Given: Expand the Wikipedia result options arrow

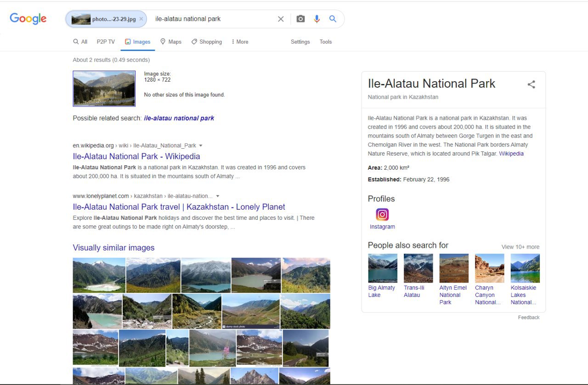Looking at the screenshot, I should point(200,145).
